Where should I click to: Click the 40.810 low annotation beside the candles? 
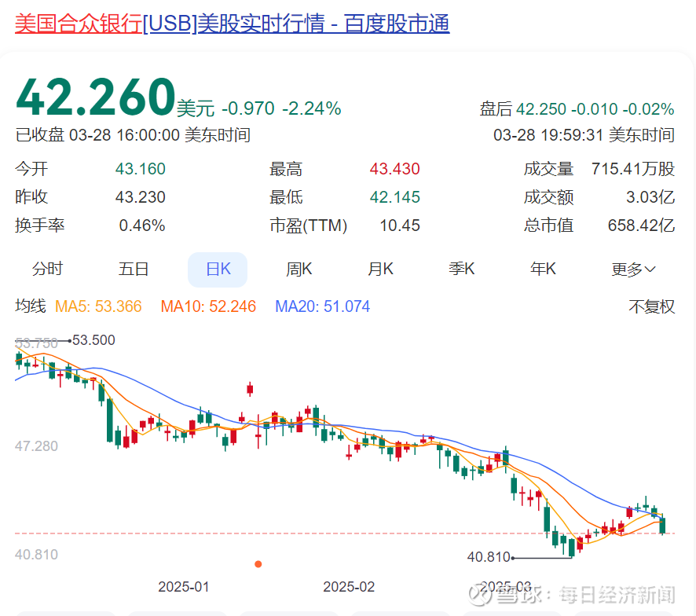pyautogui.click(x=489, y=557)
